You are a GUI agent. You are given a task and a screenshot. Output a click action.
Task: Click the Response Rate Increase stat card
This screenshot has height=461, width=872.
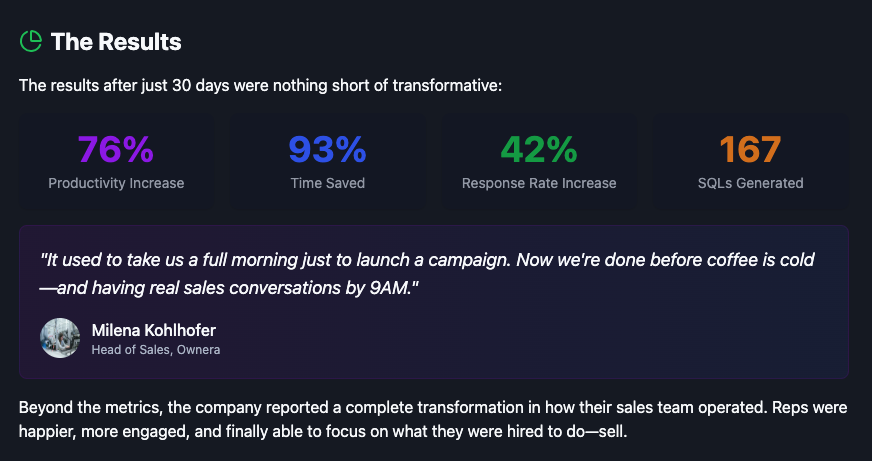tap(539, 201)
